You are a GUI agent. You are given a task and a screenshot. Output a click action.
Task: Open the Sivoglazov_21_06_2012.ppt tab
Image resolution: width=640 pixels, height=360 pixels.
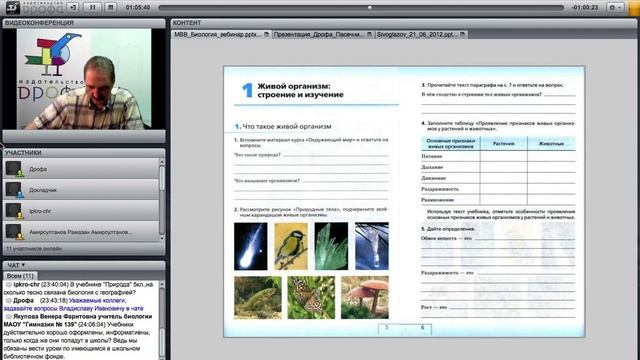click(420, 35)
